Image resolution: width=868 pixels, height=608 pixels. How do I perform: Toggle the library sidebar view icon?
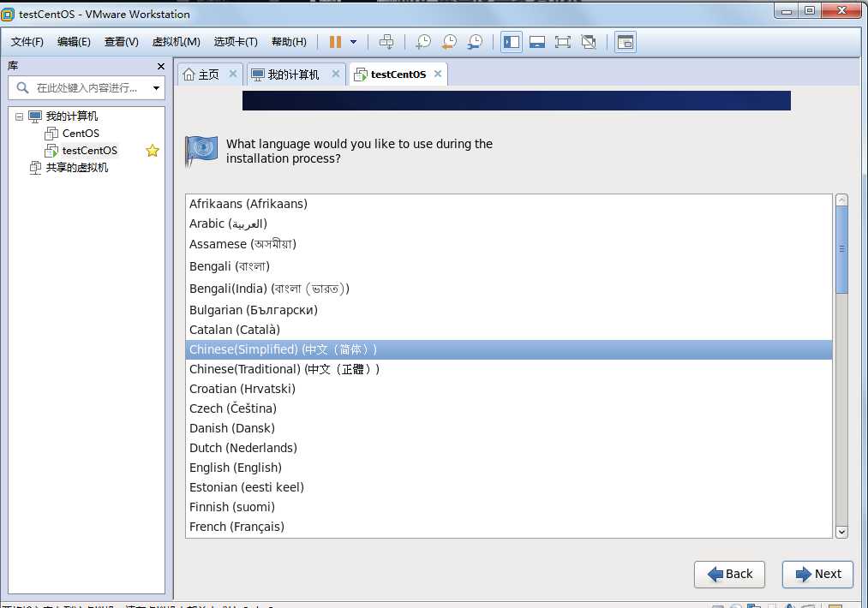click(x=512, y=42)
